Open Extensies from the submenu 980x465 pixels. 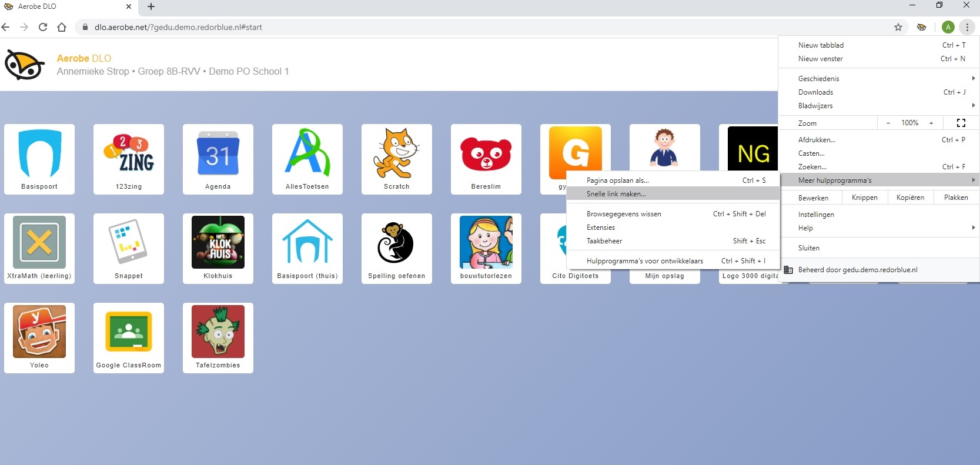[x=673, y=228]
